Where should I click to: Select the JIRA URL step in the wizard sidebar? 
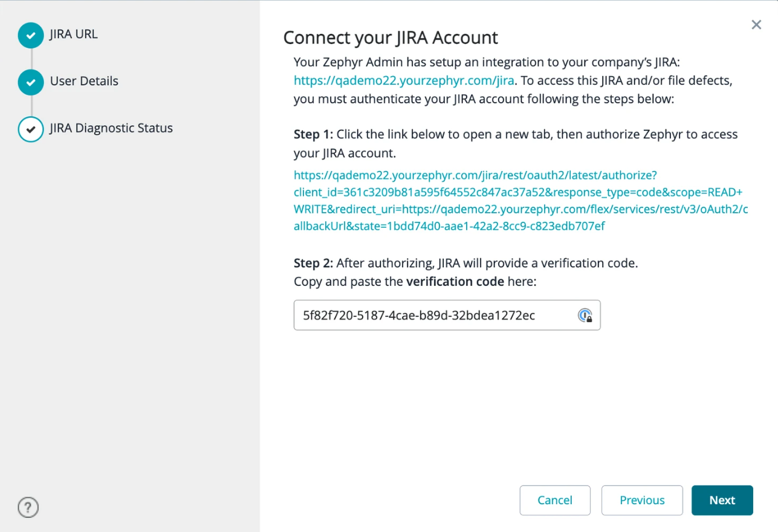74,34
